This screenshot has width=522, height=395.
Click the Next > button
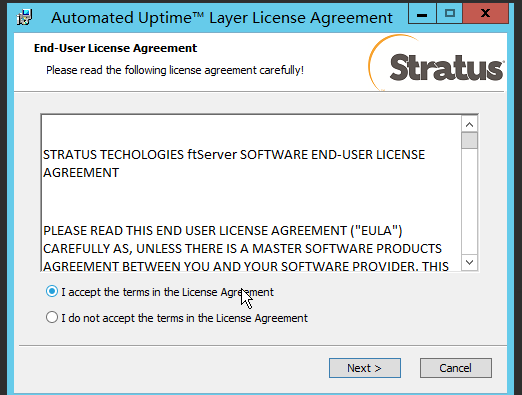(365, 368)
